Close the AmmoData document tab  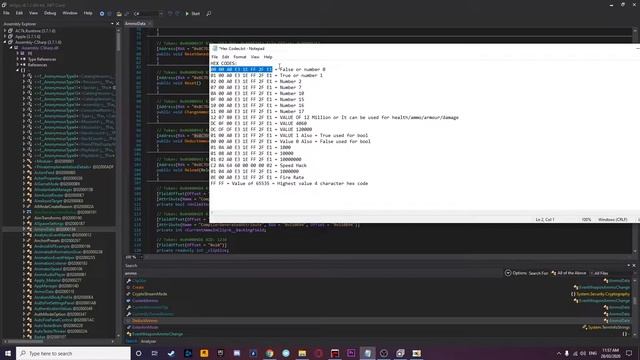[150, 24]
